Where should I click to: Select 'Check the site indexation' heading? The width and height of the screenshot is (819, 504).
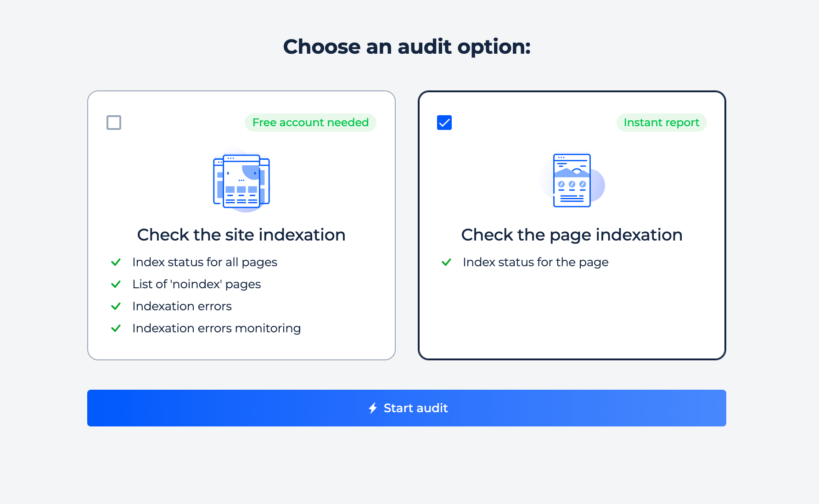[x=241, y=235]
